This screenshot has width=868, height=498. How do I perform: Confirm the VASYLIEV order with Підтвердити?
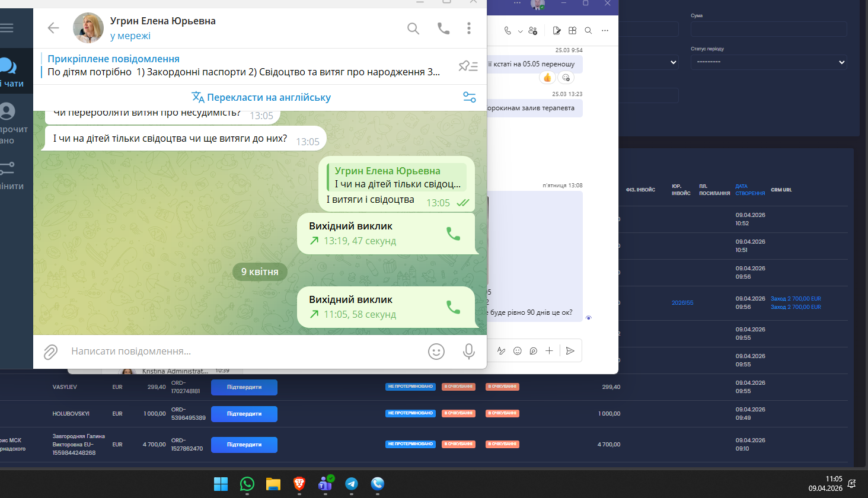click(244, 387)
